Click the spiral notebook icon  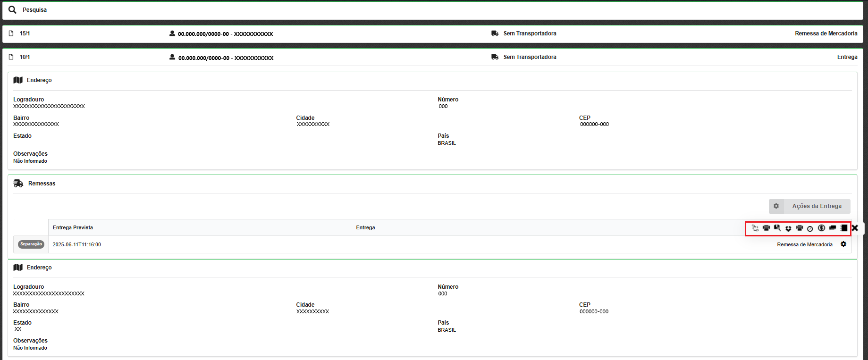tap(844, 228)
